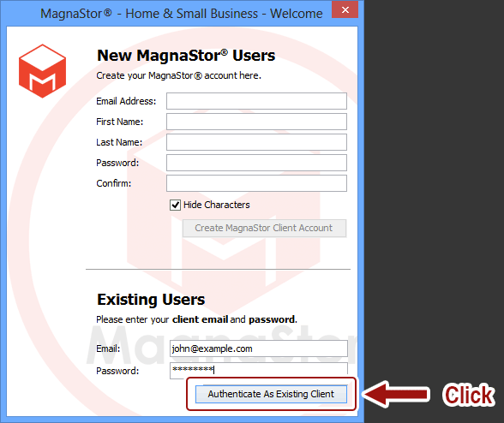Focus the existing user Email field with john@example.com
This screenshot has height=423, width=504.
coord(259,349)
